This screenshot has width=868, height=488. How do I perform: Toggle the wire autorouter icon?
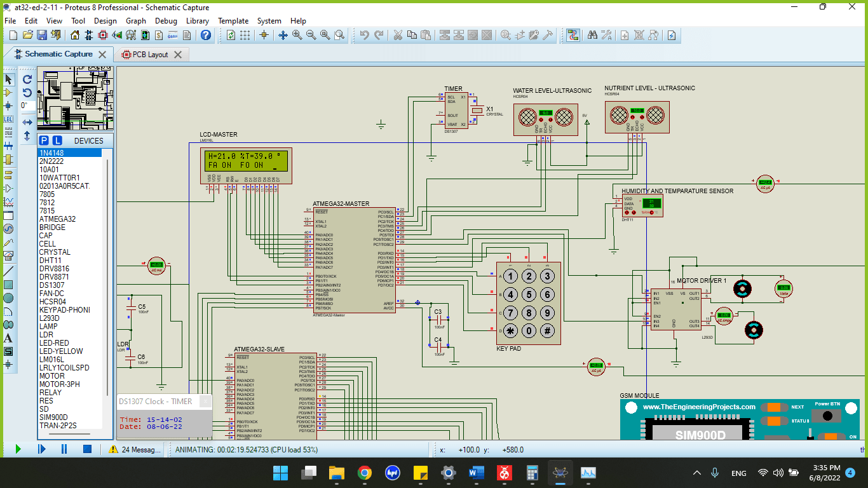(573, 36)
